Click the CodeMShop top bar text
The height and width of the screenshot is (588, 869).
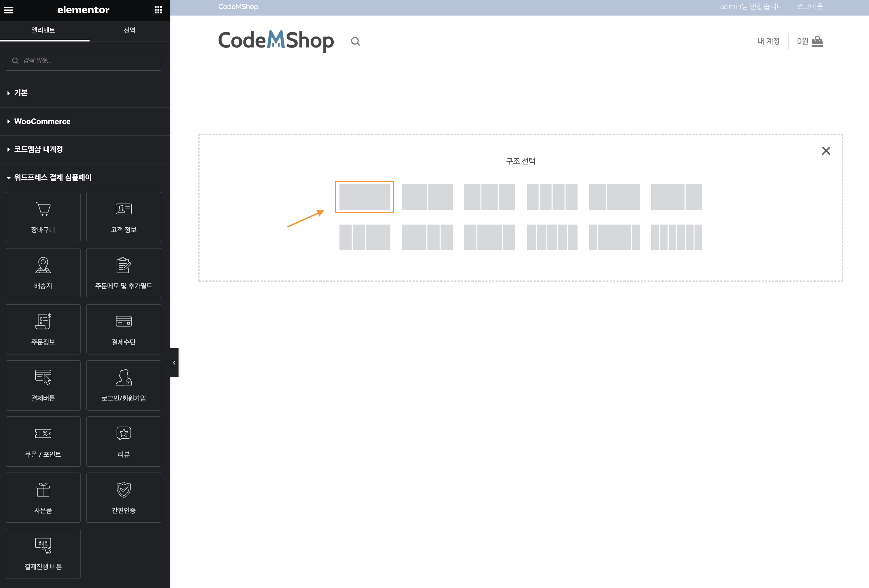coord(238,7)
